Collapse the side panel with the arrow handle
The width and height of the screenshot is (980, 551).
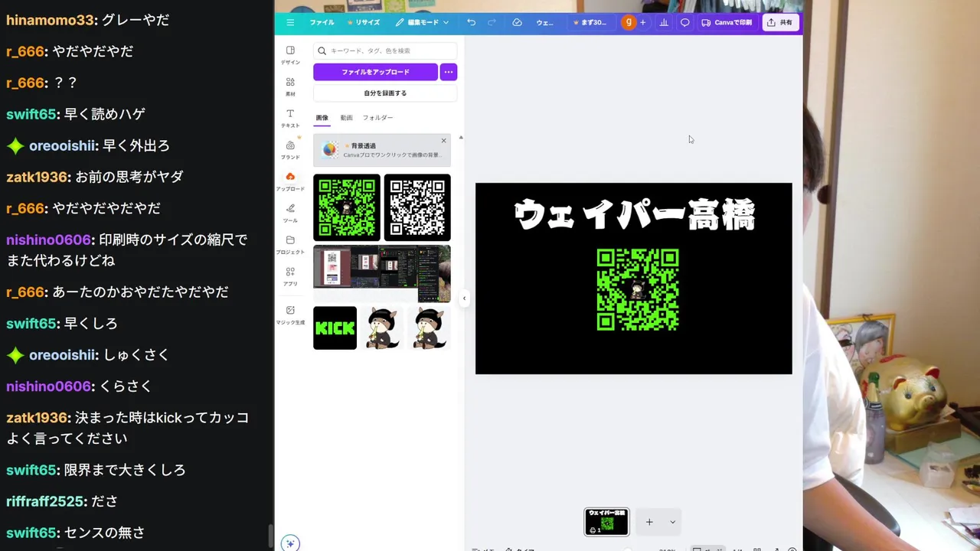click(464, 298)
